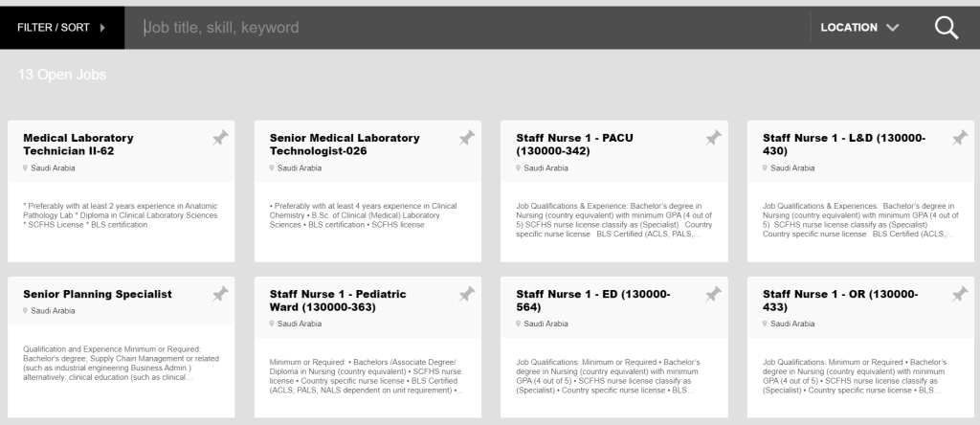This screenshot has width=980, height=425.
Task: Click pin icon on Staff Nurse L&D card
Action: tap(960, 139)
